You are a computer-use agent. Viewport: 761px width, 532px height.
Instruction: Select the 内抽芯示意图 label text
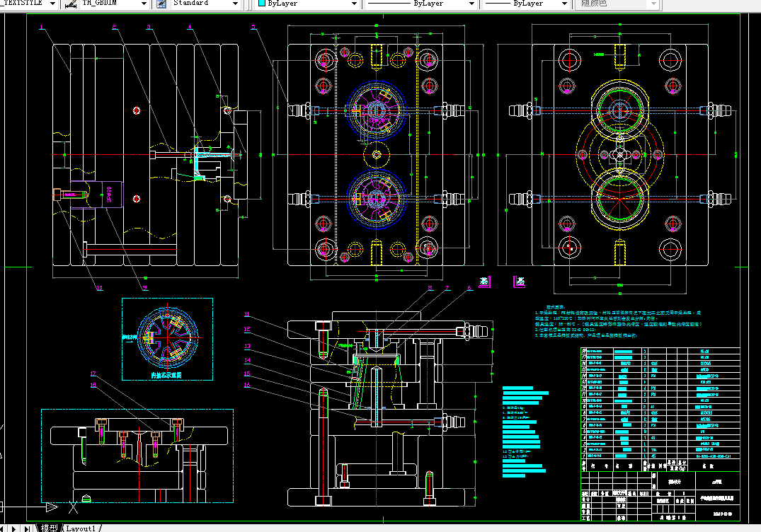click(166, 375)
